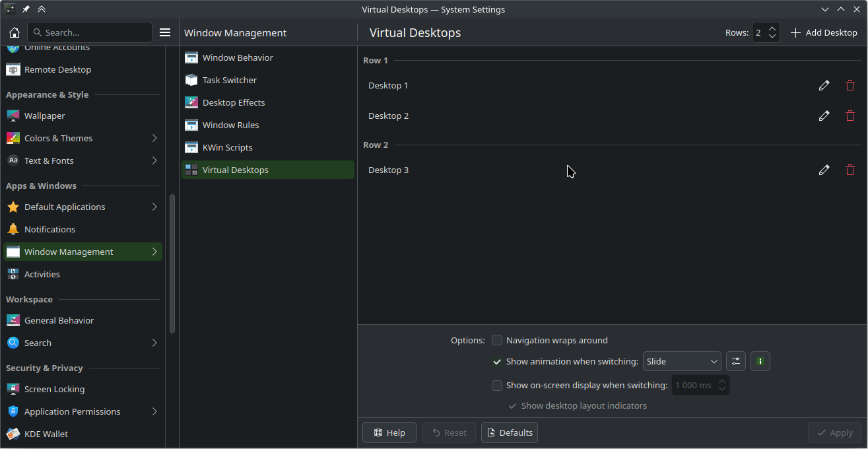Open Remote Desktop settings

[x=83, y=69]
